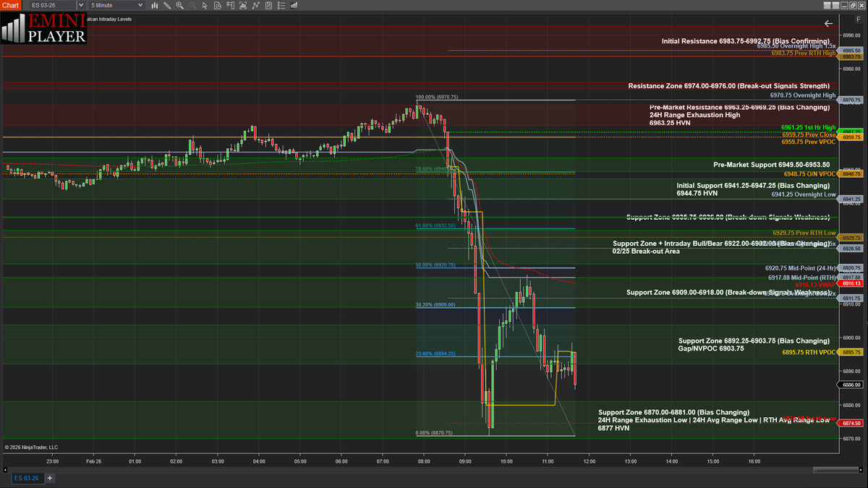This screenshot has width=868, height=488.
Task: Click the 6877 HVN text
Action: 613,428
